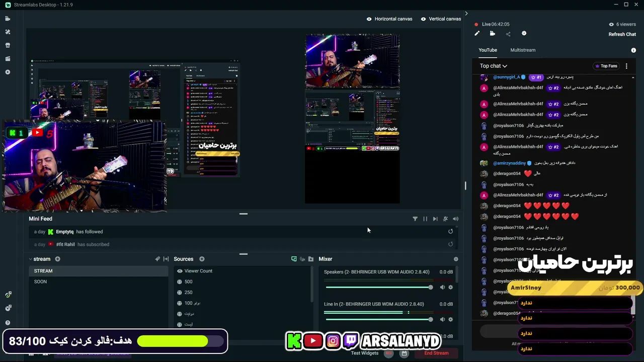Toggle Vertical canvas visibility
This screenshot has width=644, height=362.
[x=423, y=19]
